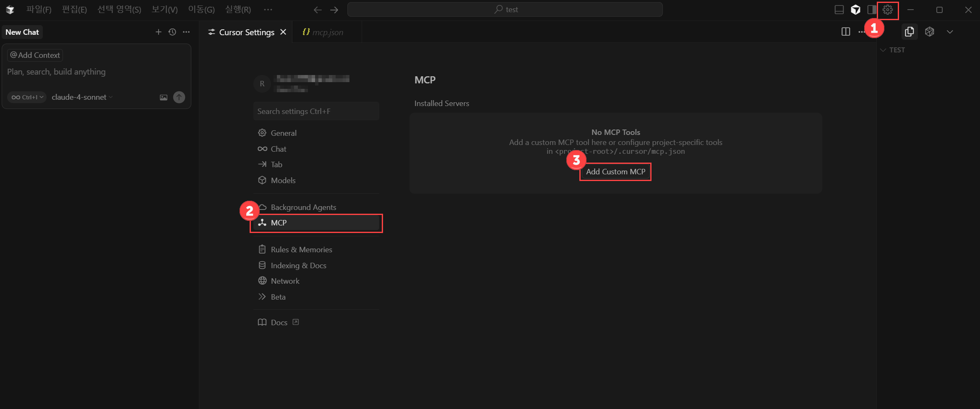The width and height of the screenshot is (980, 409).
Task: Open editor more actions ellipsis
Action: pyautogui.click(x=861, y=32)
